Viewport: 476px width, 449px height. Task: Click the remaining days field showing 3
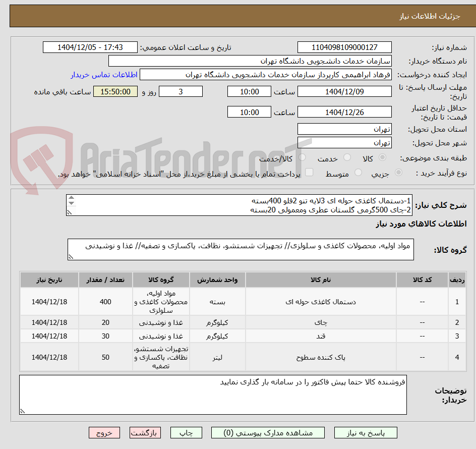(181, 91)
